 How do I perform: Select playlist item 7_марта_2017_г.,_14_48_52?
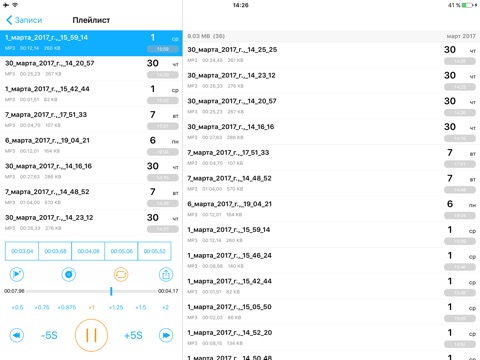coord(91,197)
